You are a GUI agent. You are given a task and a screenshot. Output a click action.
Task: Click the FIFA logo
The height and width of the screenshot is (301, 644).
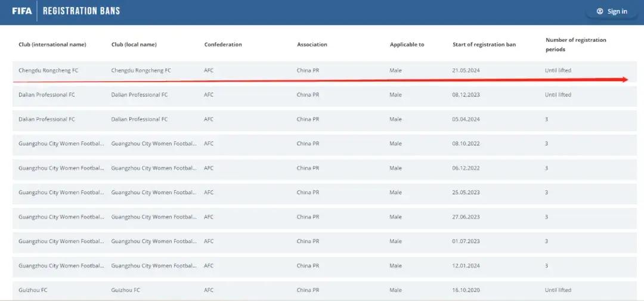click(22, 11)
